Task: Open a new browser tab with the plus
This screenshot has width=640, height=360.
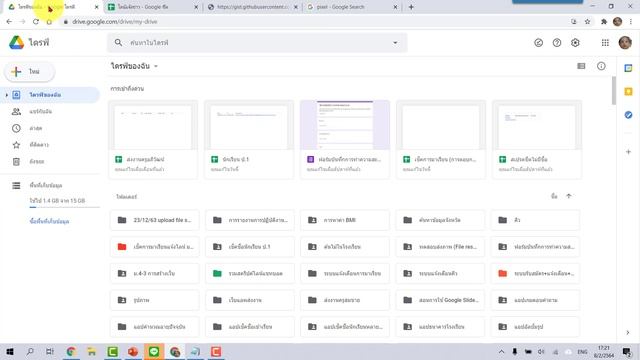Action: click(411, 7)
